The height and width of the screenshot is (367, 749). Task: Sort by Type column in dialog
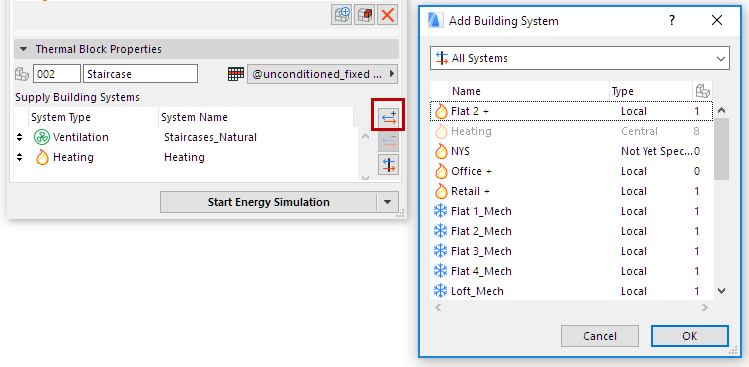pos(651,91)
